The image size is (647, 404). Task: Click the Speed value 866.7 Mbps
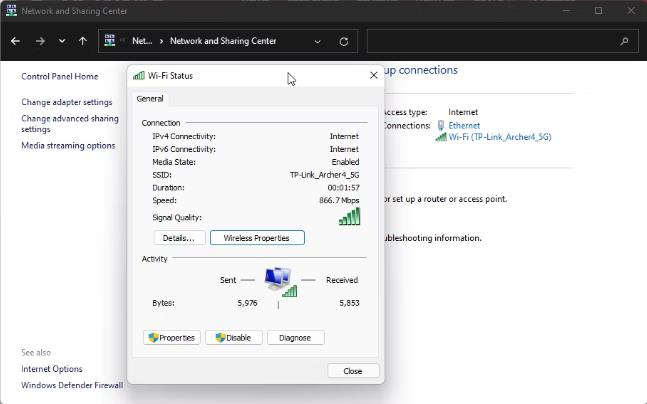(339, 201)
